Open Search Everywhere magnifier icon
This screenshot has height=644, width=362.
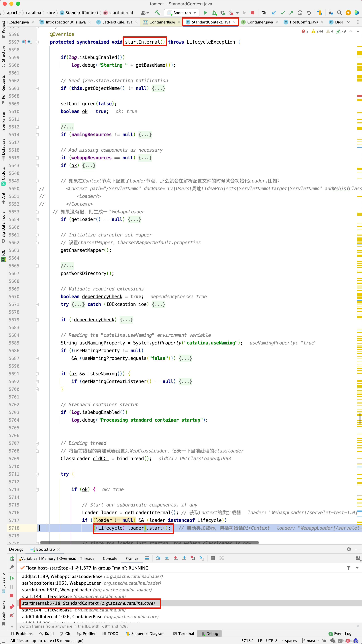click(339, 13)
